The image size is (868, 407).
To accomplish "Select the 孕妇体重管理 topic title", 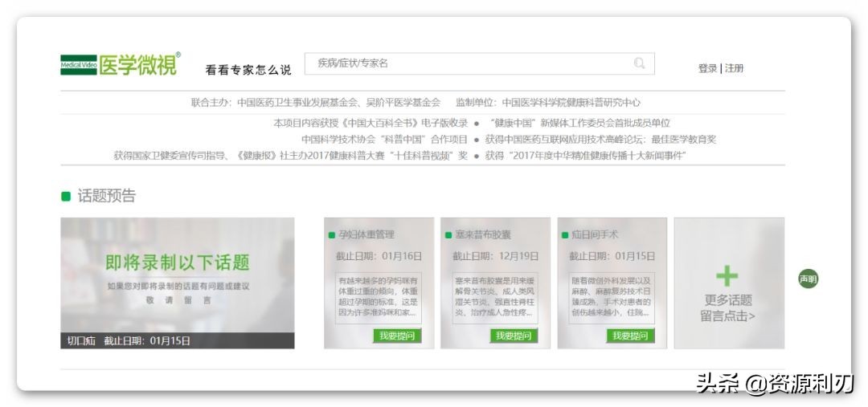I will 366,235.
